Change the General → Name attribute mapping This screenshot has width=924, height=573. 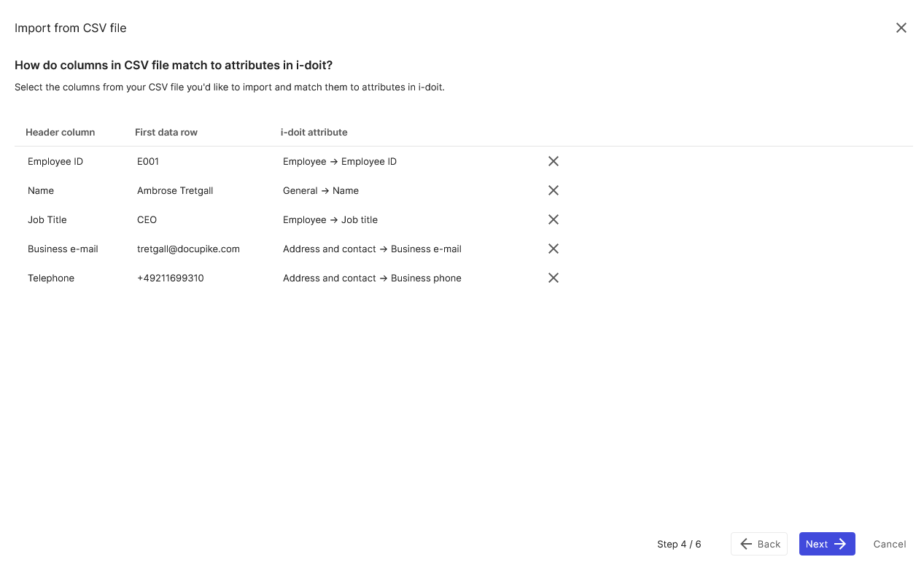pyautogui.click(x=321, y=190)
